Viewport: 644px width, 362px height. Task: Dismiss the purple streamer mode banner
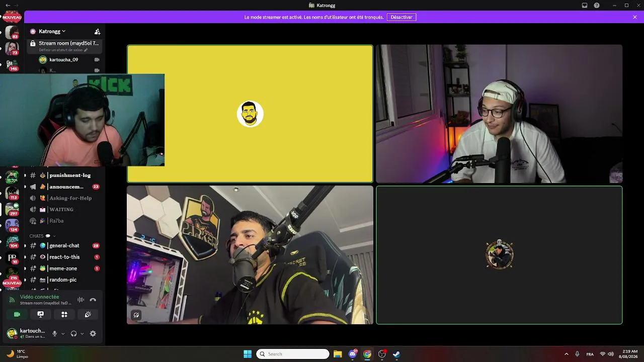pos(635,17)
